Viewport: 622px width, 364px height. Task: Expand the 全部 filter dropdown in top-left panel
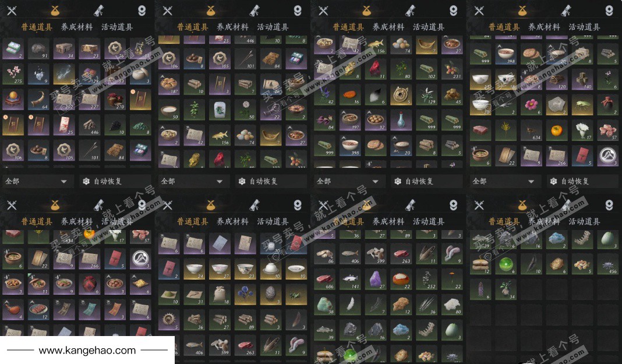tap(38, 181)
